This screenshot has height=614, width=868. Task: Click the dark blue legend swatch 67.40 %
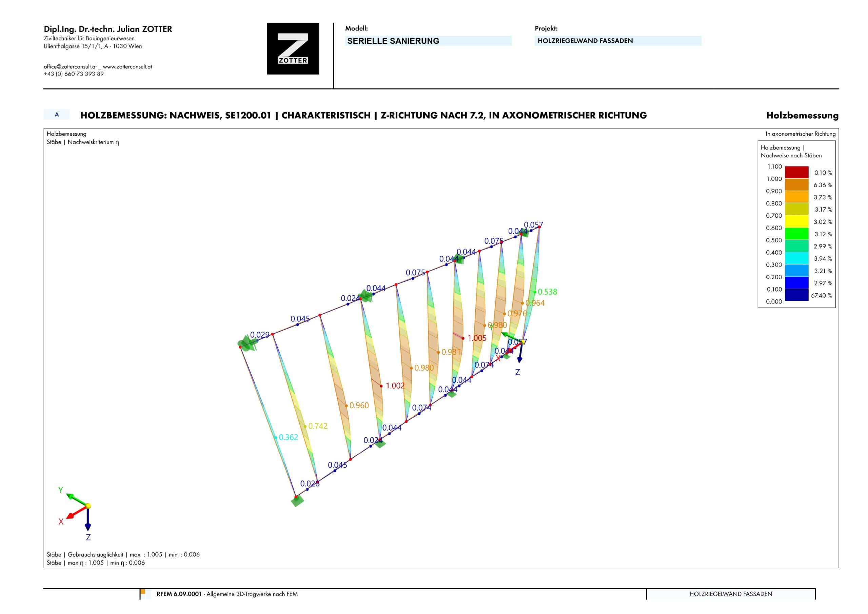[796, 295]
